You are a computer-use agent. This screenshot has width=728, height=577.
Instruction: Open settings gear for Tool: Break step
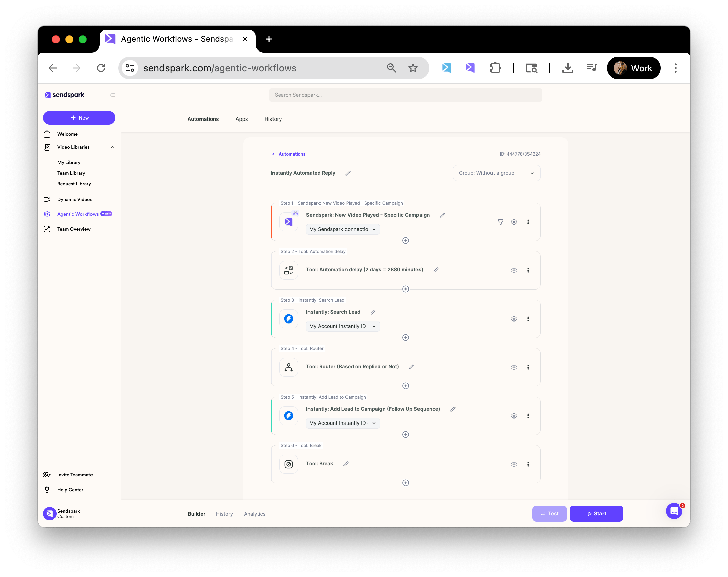(x=514, y=464)
